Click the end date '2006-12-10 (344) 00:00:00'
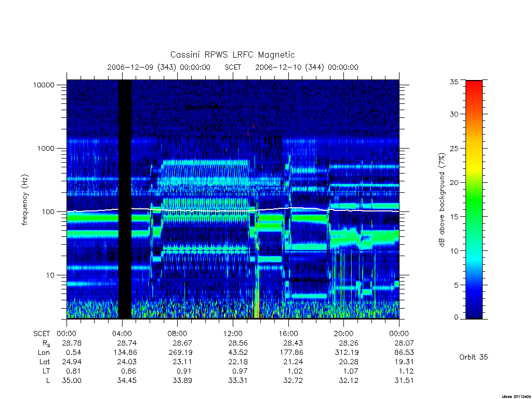Screen dimensions: 532x399 pos(307,67)
